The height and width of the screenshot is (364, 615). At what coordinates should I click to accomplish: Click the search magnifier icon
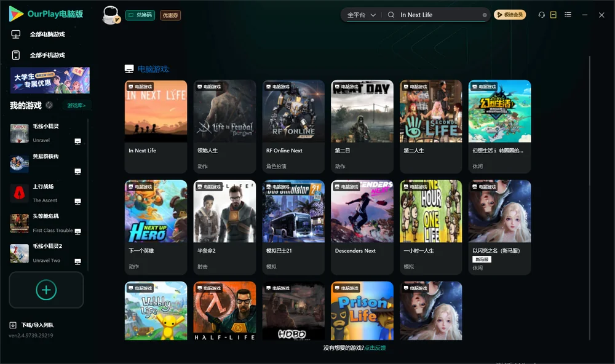391,15
